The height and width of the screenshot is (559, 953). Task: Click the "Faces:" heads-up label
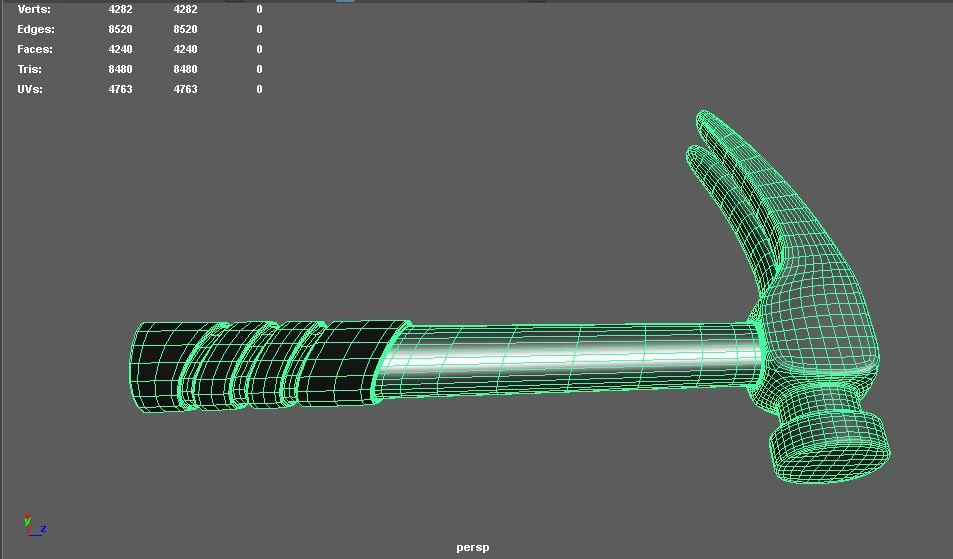pyautogui.click(x=35, y=49)
